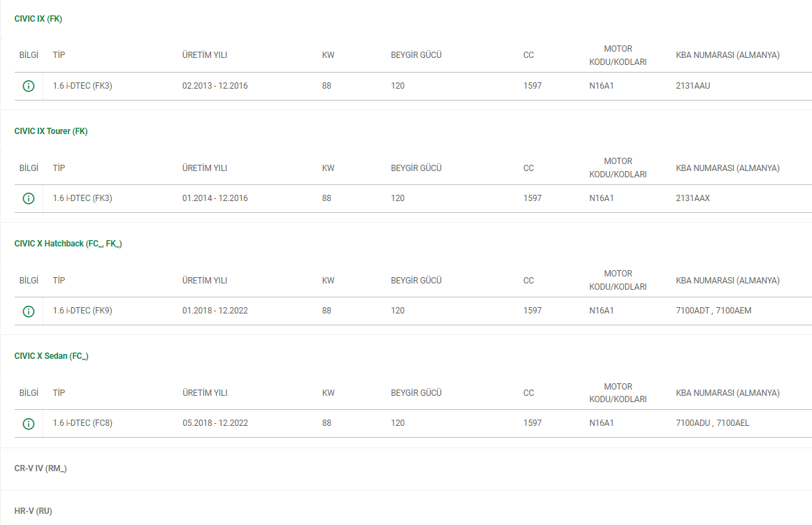Expand the HR-V (RU) section
This screenshot has width=812, height=525.
33,511
